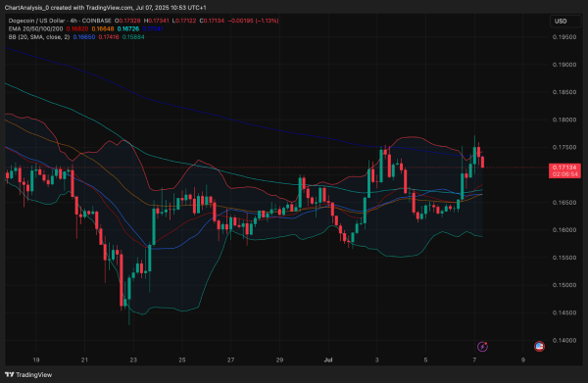This screenshot has height=383, width=588.
Task: Click the EMA 20/50/100/200 indicator label
Action: click(x=35, y=28)
